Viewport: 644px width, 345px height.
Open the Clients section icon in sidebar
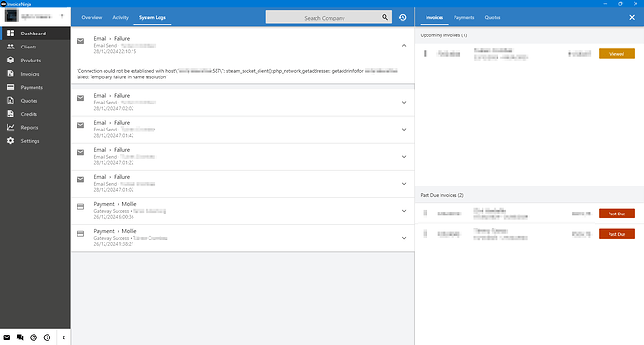click(x=10, y=47)
